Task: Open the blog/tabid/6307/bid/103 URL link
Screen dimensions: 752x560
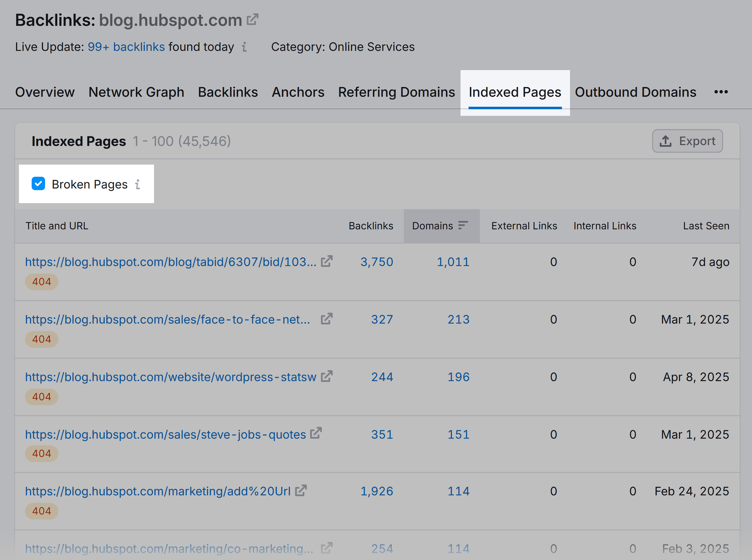Action: coord(171,262)
